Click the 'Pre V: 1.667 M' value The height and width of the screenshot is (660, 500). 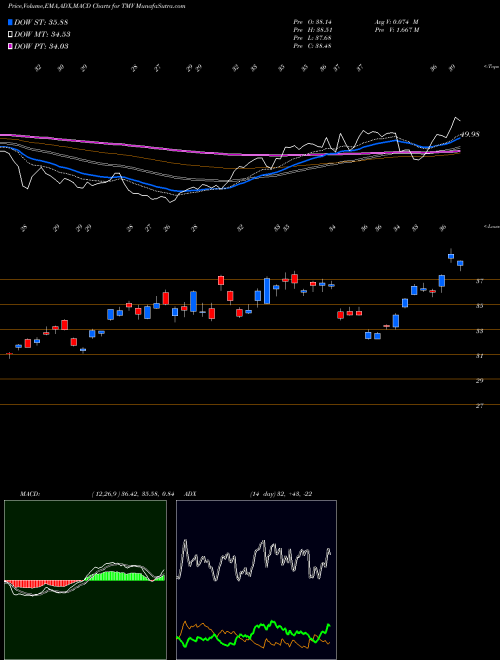pyautogui.click(x=396, y=30)
